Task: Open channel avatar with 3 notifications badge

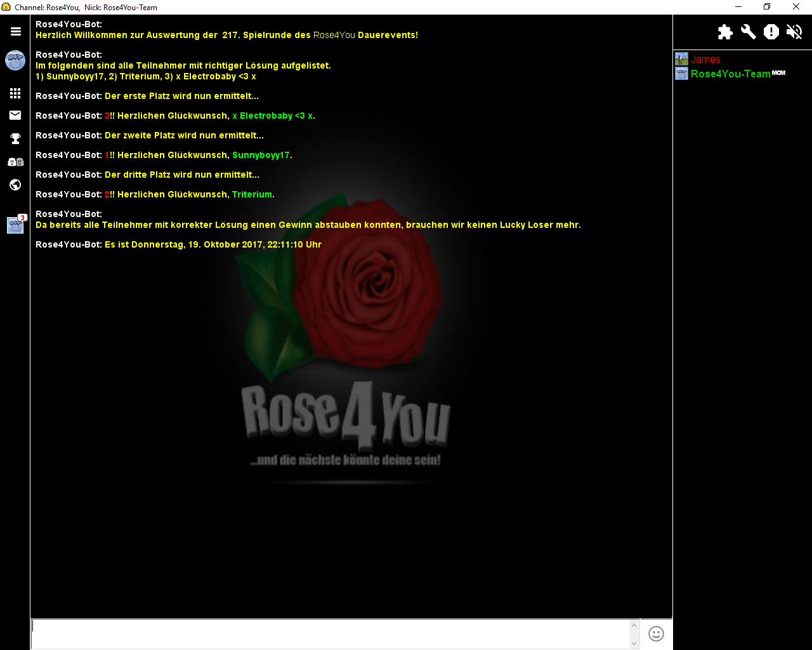Action: pyautogui.click(x=15, y=225)
